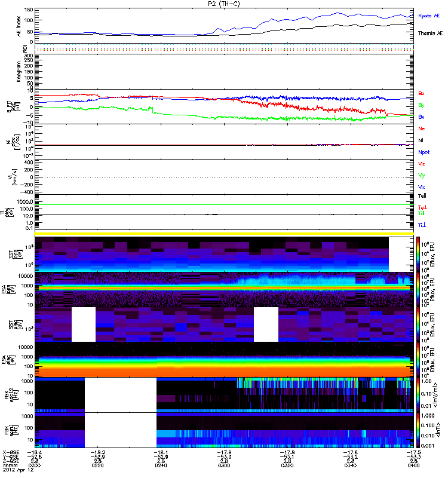This screenshot has height=478, width=448.
Task: Click the 0200 time tick label
Action: coord(35,465)
